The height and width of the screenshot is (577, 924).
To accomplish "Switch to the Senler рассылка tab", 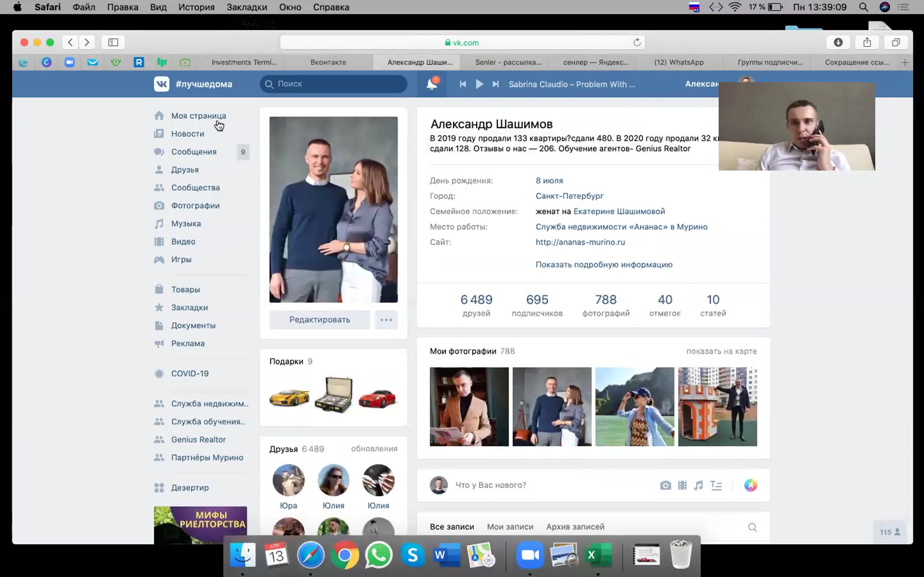I will click(x=508, y=62).
